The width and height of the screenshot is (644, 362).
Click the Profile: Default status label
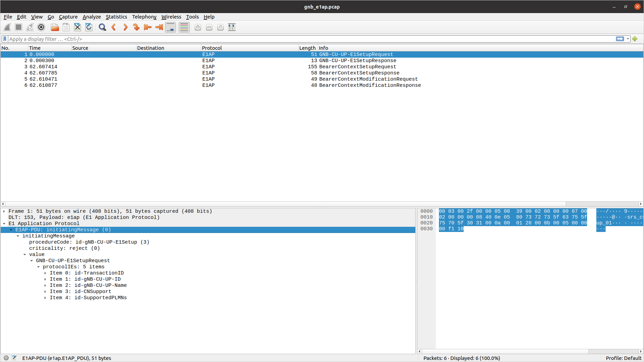pos(623,358)
